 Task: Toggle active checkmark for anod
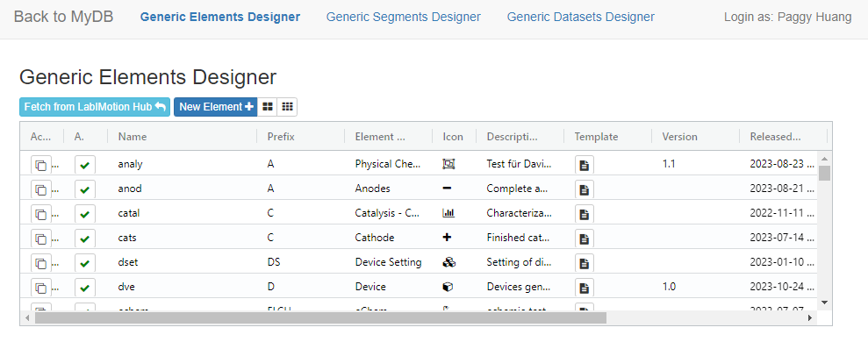point(85,189)
